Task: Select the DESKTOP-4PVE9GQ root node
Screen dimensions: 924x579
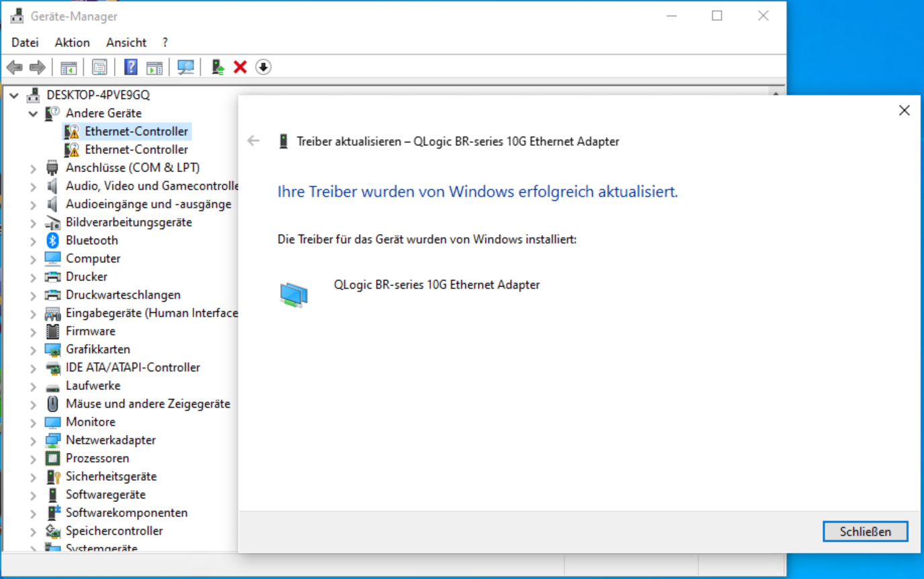Action: point(97,95)
